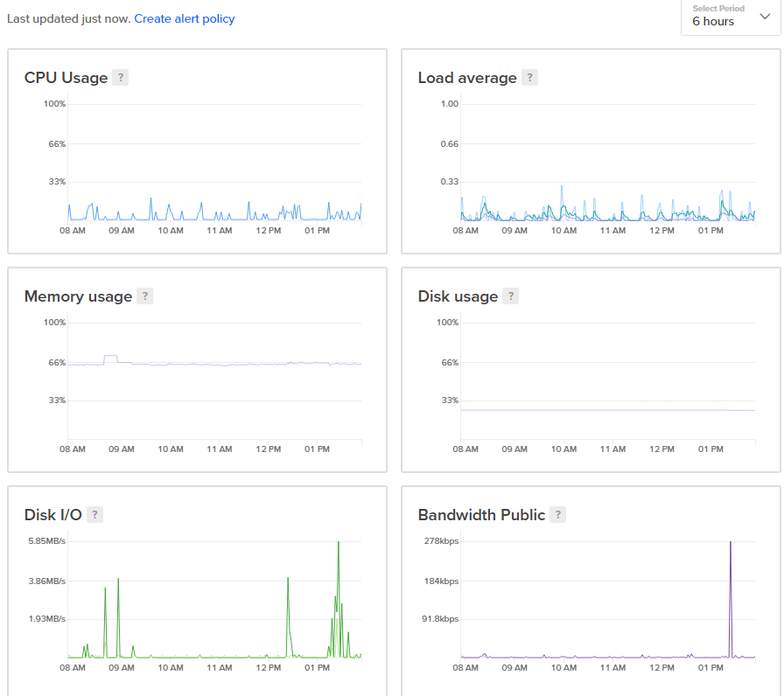Click the Bandwidth Public panel title

click(481, 515)
